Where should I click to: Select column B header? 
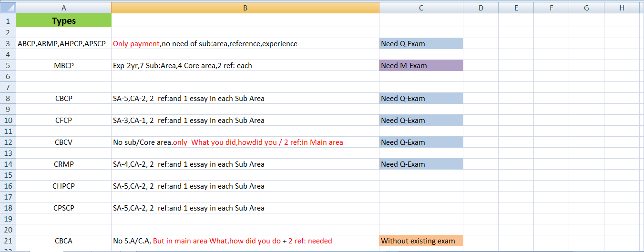tap(245, 8)
